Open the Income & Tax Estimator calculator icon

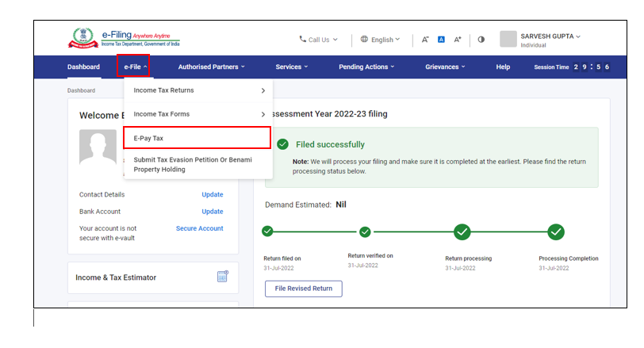tap(222, 277)
